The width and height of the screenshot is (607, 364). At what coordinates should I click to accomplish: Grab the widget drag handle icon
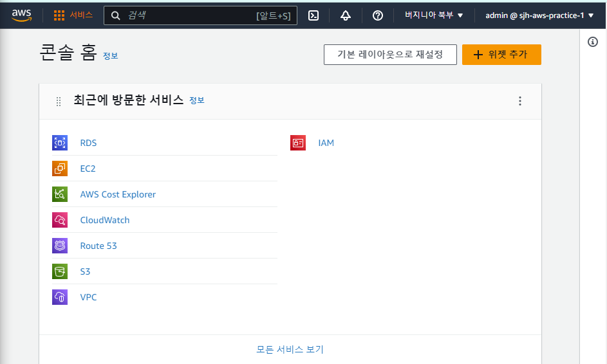coord(59,102)
